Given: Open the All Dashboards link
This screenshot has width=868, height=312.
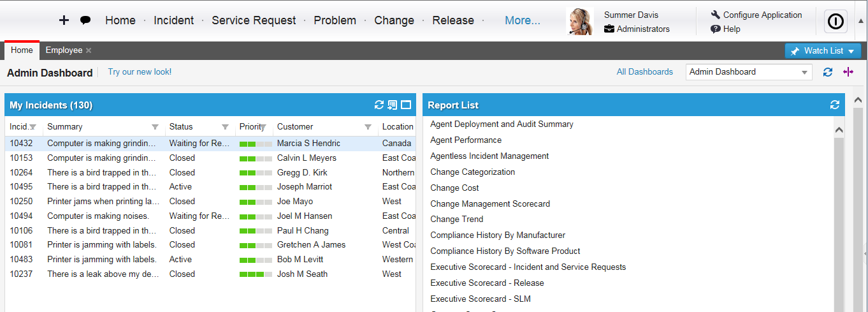Looking at the screenshot, I should point(644,72).
